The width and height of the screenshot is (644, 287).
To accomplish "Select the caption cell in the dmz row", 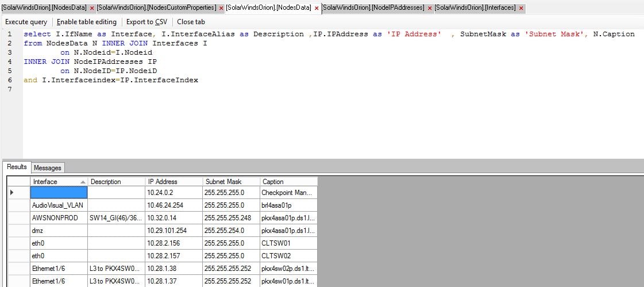I will (x=289, y=231).
